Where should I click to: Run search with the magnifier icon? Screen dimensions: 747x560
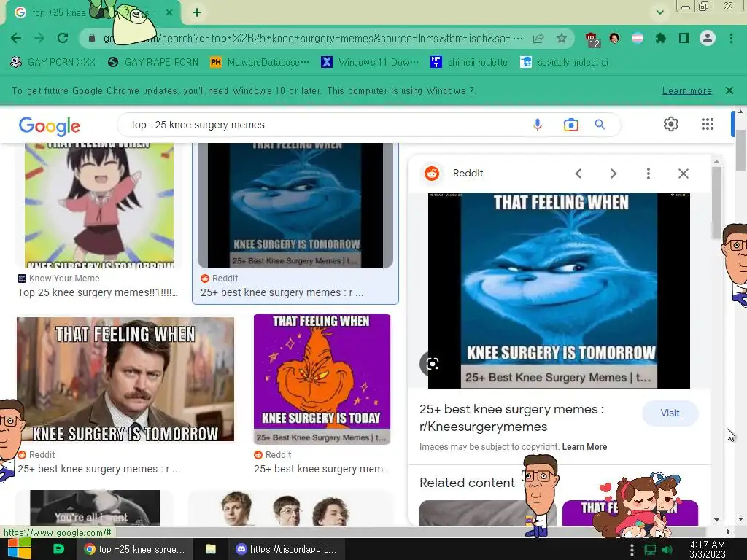click(x=600, y=125)
